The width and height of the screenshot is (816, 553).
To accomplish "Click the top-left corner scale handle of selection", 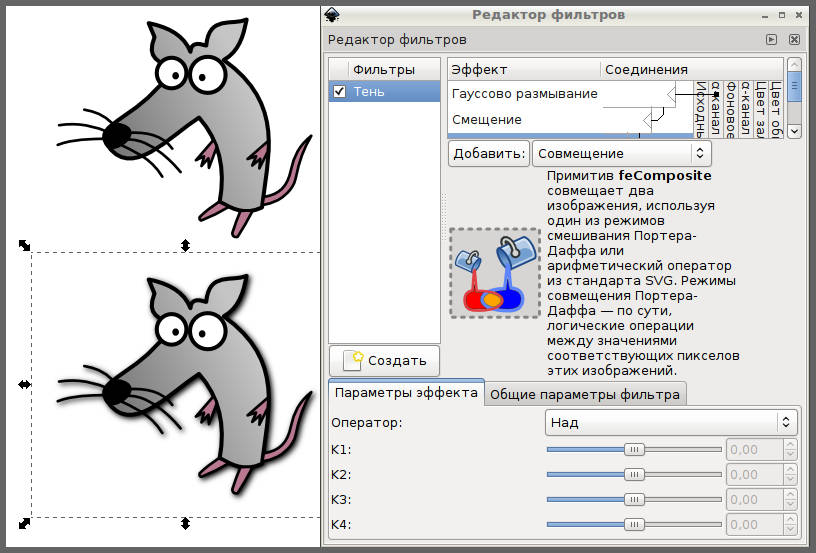I will pos(24,245).
